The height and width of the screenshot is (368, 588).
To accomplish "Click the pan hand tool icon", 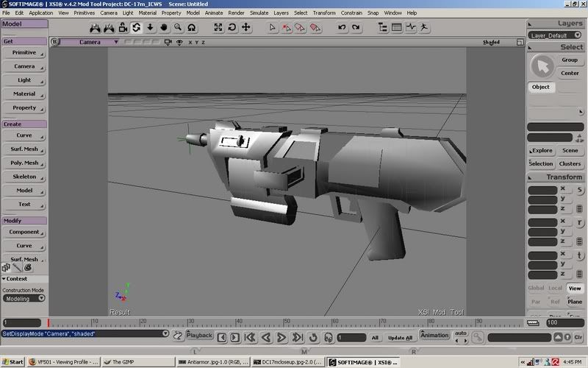I will coord(164,27).
